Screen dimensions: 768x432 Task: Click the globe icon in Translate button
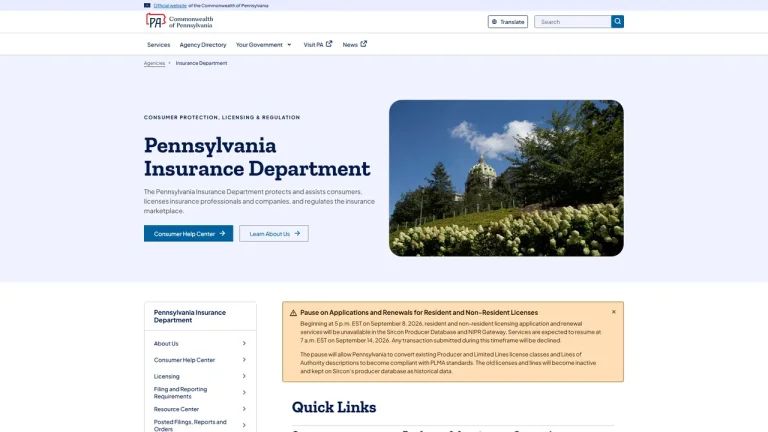click(x=494, y=22)
